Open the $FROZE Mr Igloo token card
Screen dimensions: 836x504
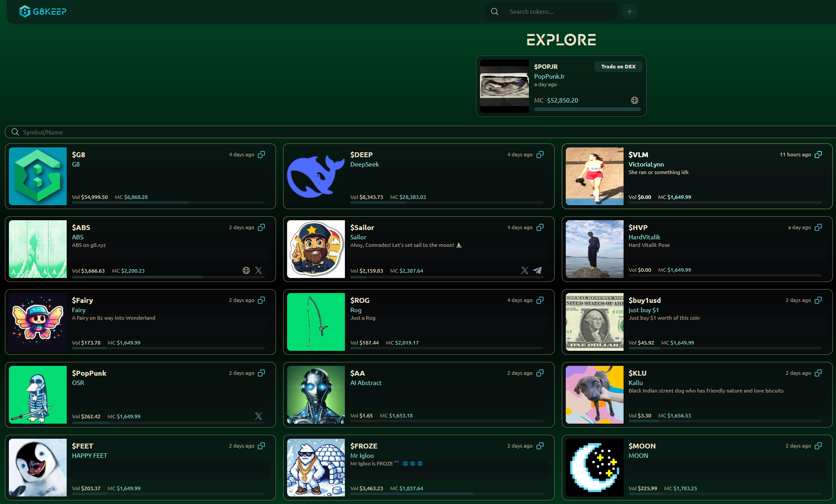click(x=419, y=468)
